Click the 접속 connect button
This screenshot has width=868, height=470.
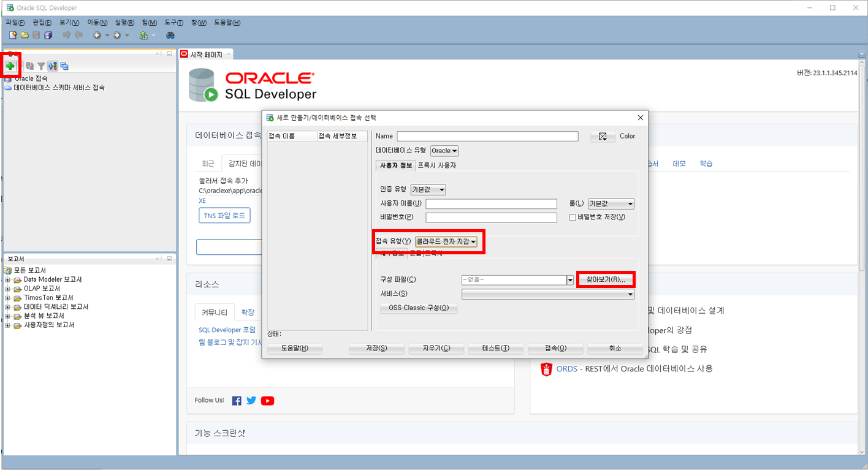pos(555,348)
